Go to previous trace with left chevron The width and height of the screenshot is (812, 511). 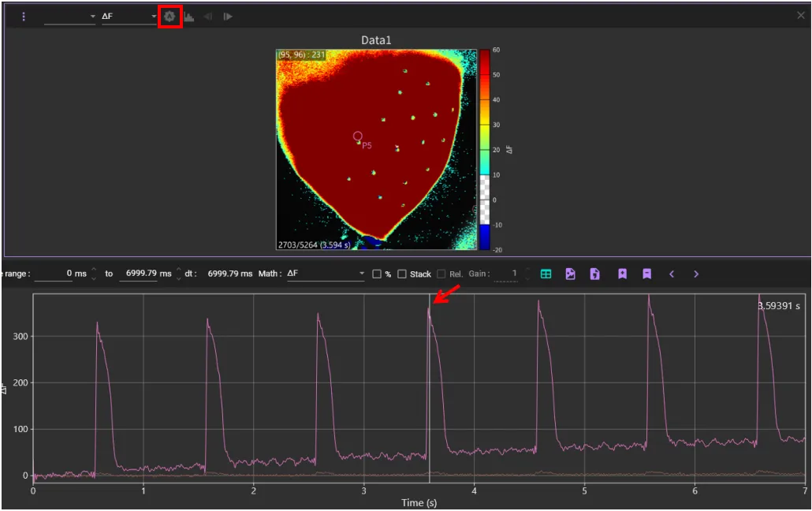[672, 274]
